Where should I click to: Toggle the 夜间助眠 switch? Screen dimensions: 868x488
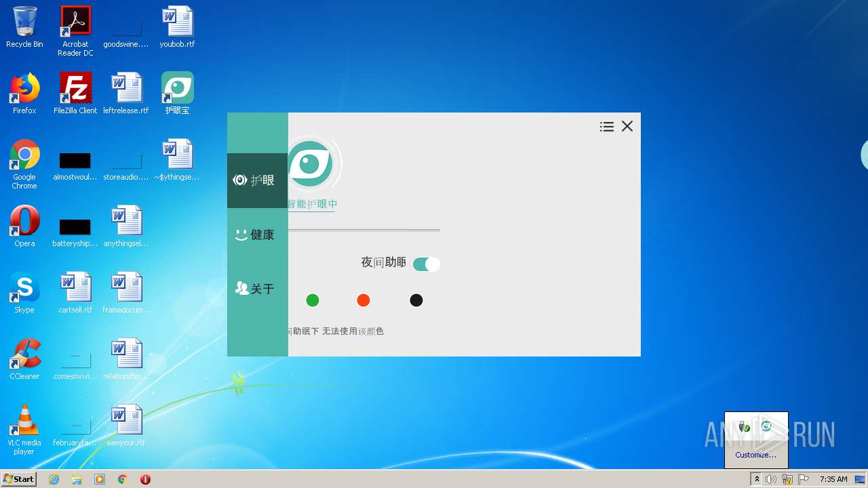click(x=427, y=264)
